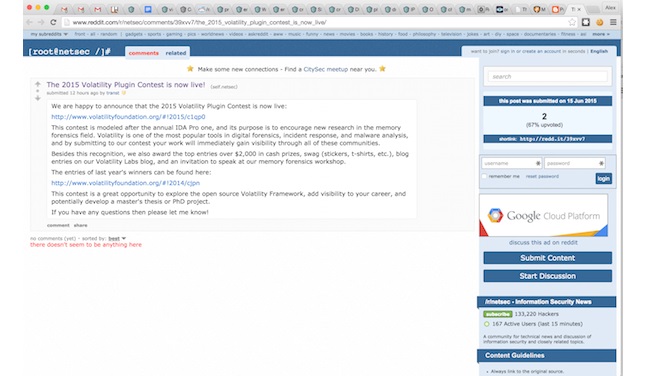The height and width of the screenshot is (376, 650).
Task: Switch to the blue square icon tab
Action: 148,9
